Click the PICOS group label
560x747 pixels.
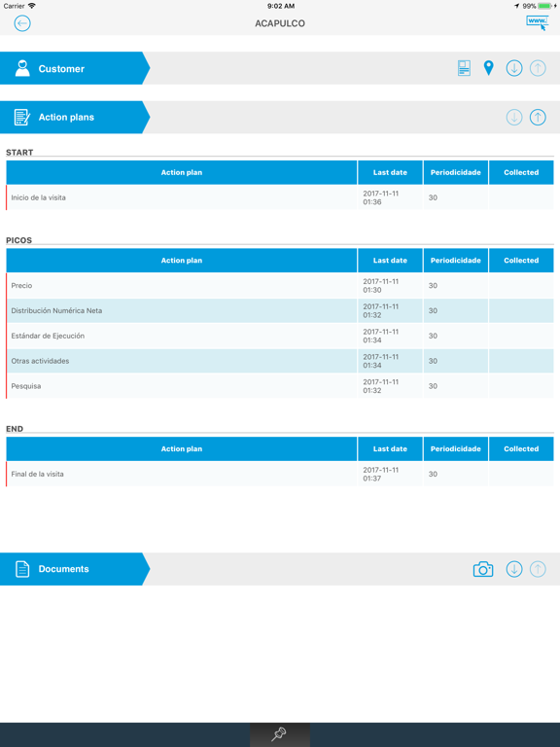pyautogui.click(x=19, y=240)
